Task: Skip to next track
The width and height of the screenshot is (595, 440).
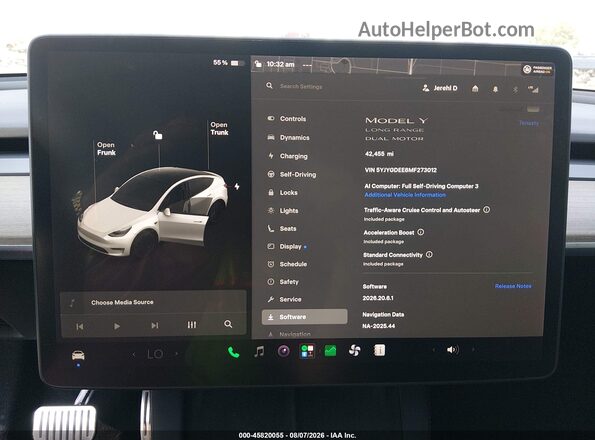Action: pyautogui.click(x=154, y=325)
